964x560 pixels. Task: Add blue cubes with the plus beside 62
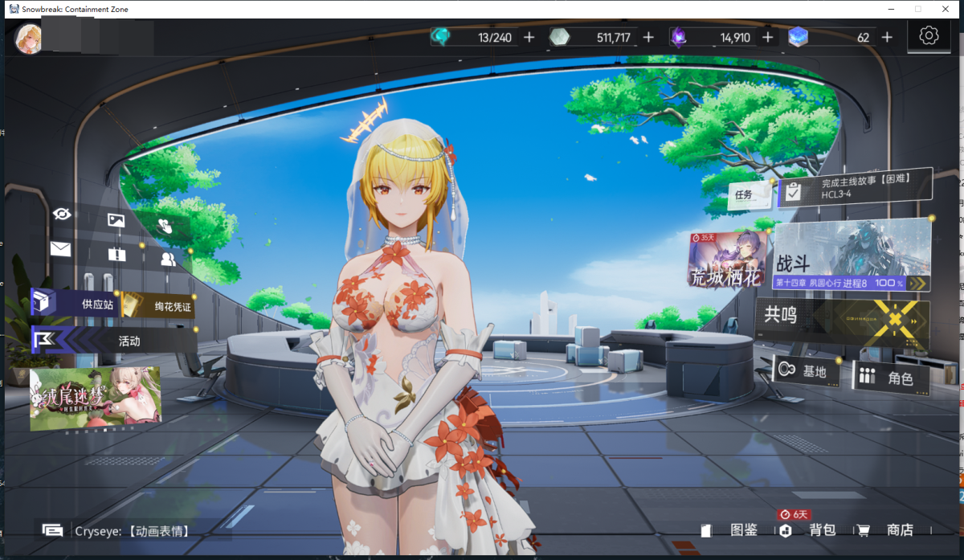click(887, 37)
